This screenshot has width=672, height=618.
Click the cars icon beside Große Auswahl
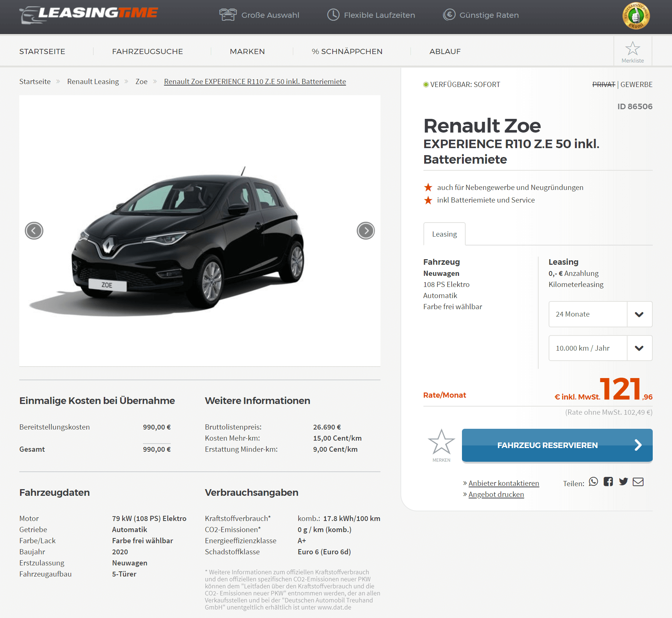(228, 15)
